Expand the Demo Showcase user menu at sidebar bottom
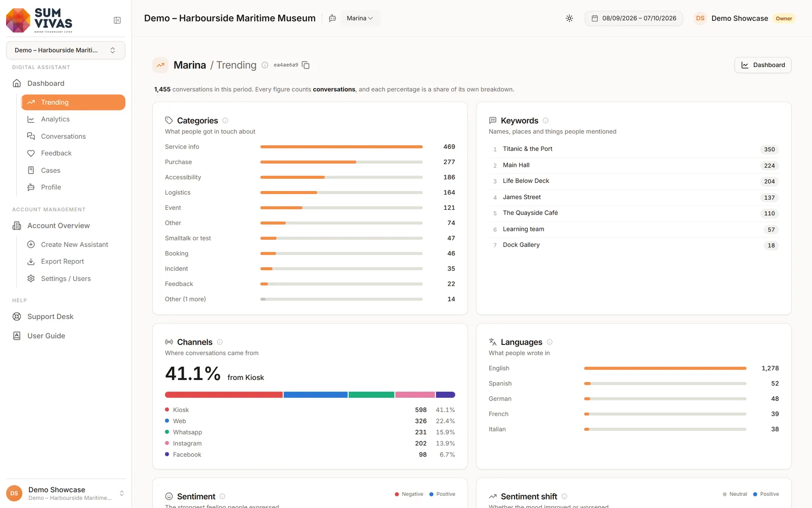 click(65, 493)
